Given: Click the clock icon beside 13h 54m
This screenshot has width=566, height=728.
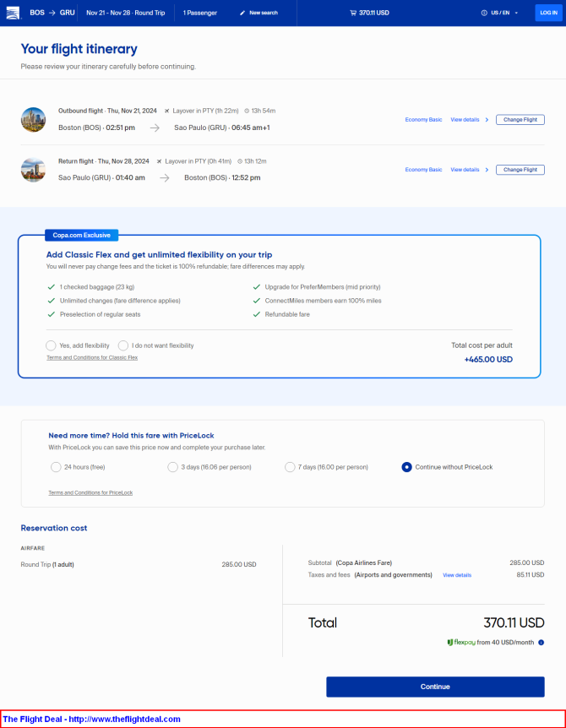Looking at the screenshot, I should click(x=247, y=111).
